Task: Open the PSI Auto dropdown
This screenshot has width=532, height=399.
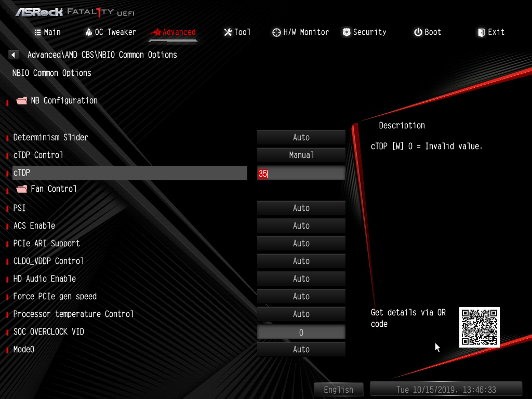Action: pos(301,208)
